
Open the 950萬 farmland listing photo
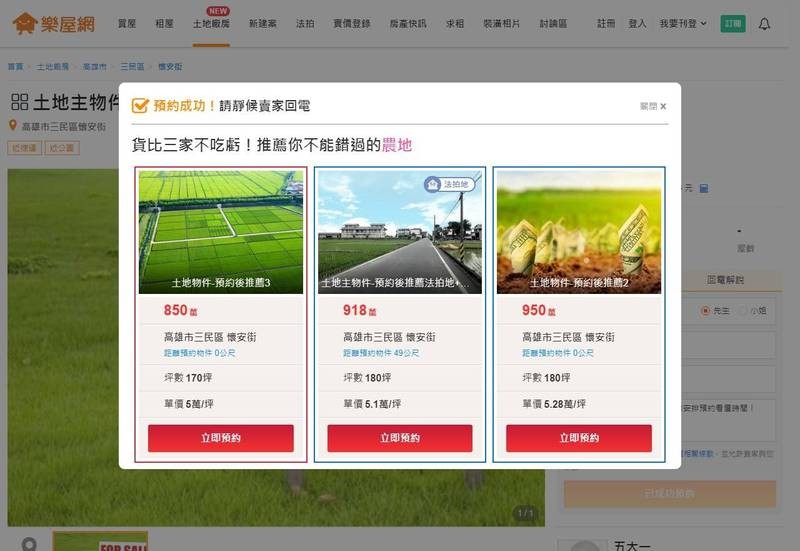tap(578, 231)
